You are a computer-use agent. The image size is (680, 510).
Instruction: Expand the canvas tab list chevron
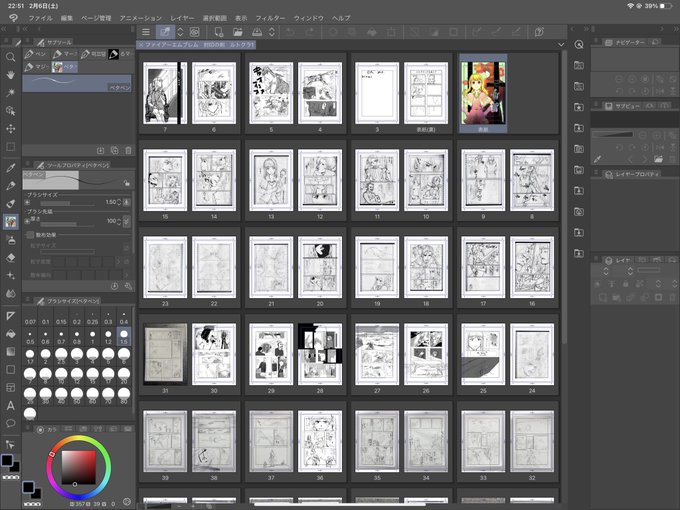[561, 45]
